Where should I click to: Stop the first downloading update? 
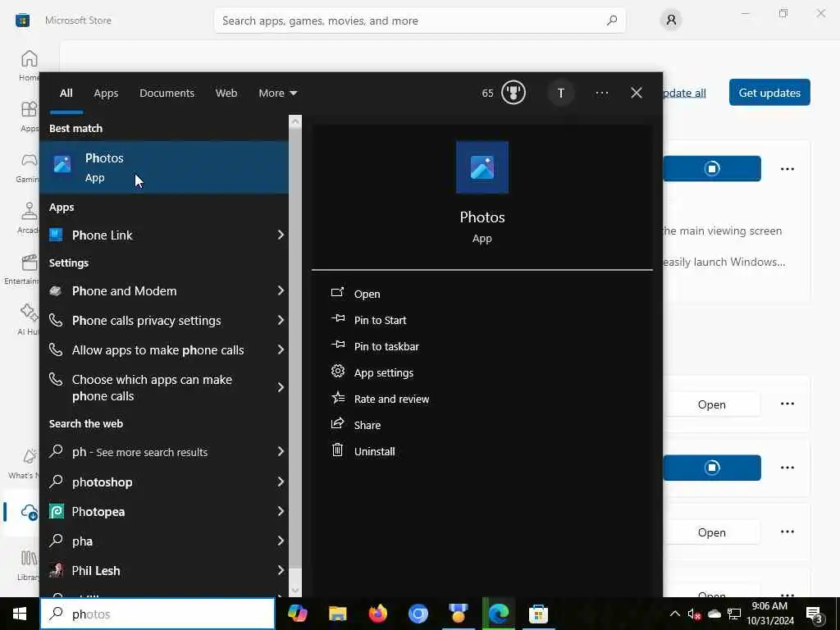712,169
